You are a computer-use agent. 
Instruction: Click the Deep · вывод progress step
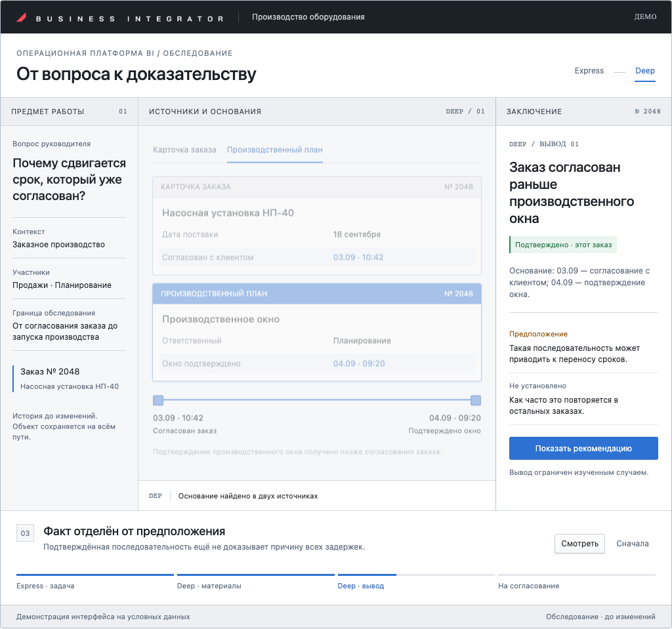pyautogui.click(x=416, y=581)
